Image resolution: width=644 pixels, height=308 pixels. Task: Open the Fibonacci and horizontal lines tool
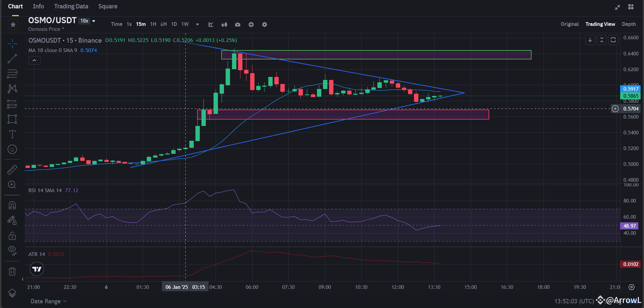(12, 74)
